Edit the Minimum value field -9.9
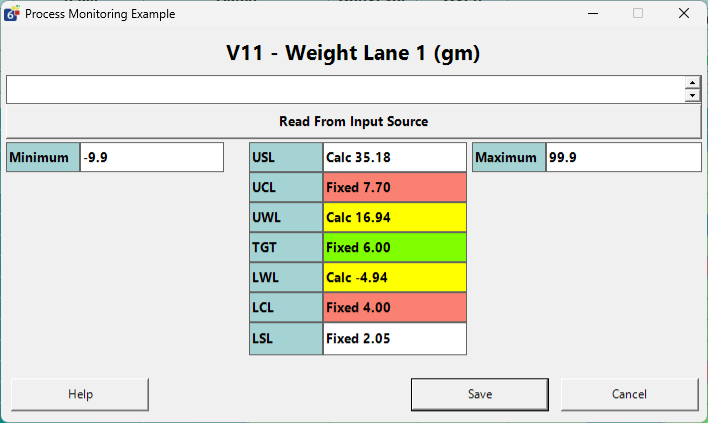The height and width of the screenshot is (423, 708). [x=152, y=157]
